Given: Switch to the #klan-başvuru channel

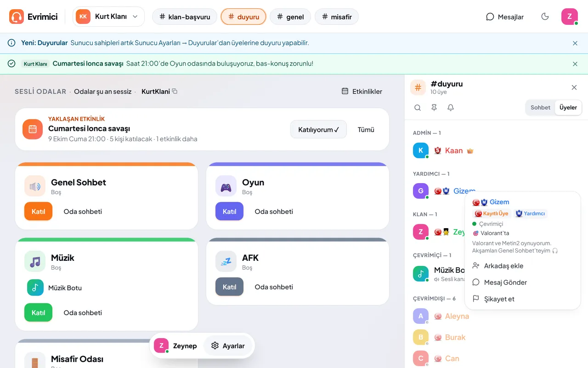Looking at the screenshot, I should point(185,17).
